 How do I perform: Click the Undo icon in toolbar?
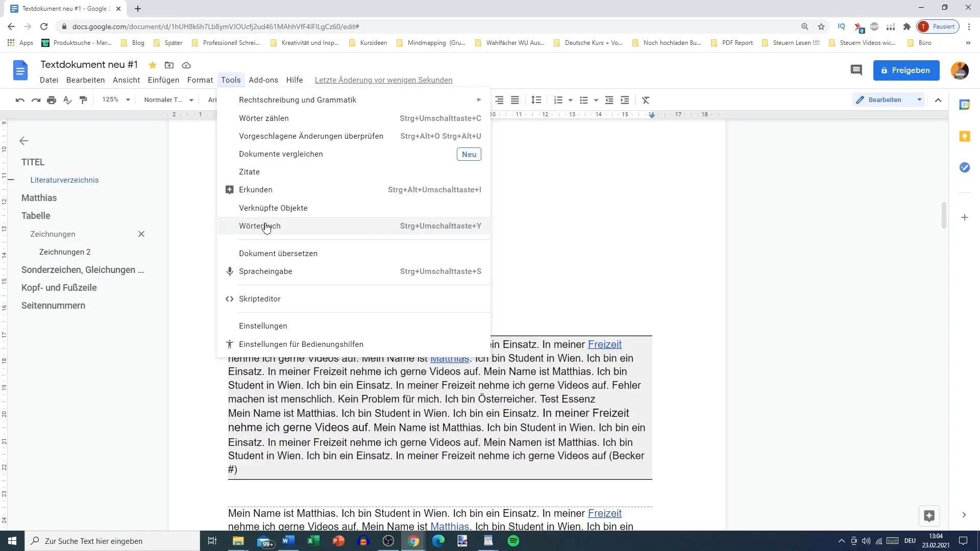pos(19,99)
